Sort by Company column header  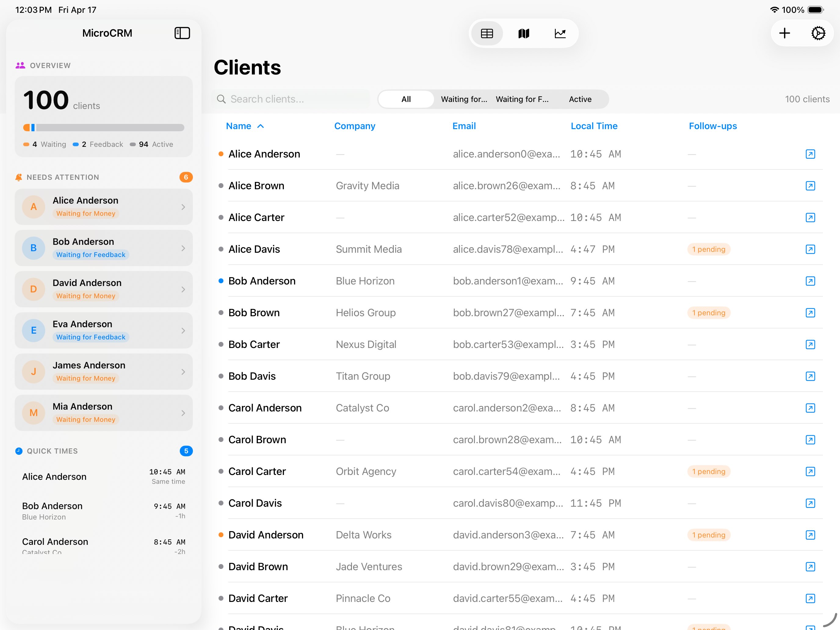[354, 126]
